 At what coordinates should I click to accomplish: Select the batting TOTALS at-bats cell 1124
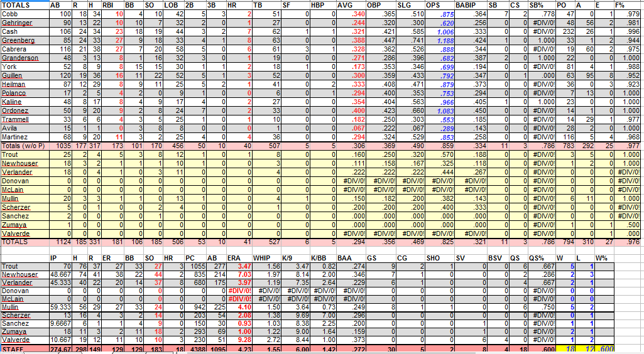click(60, 242)
